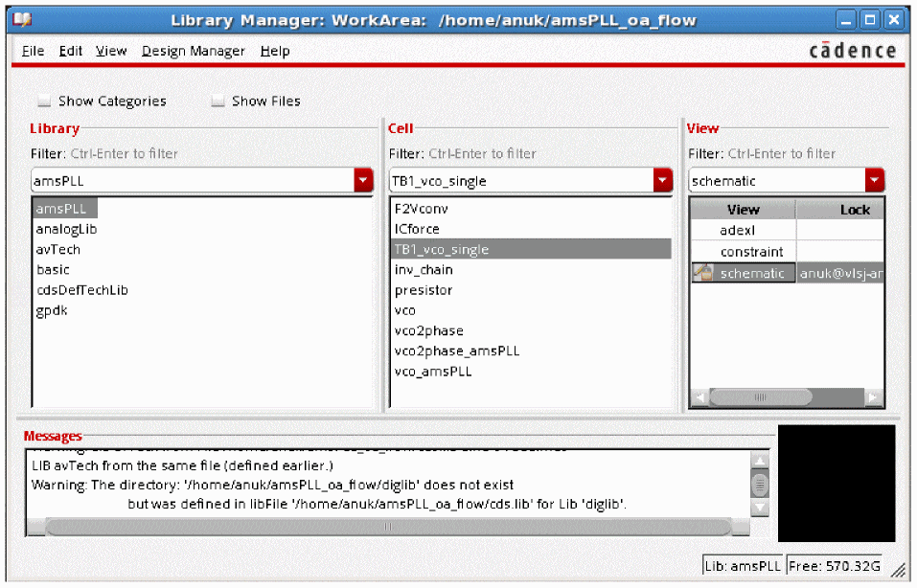This screenshot has width=917, height=588.
Task: Click the Cadence logo
Action: (x=852, y=51)
